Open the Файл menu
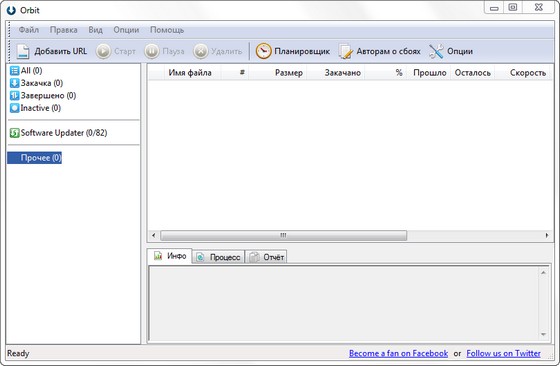 pyautogui.click(x=29, y=30)
